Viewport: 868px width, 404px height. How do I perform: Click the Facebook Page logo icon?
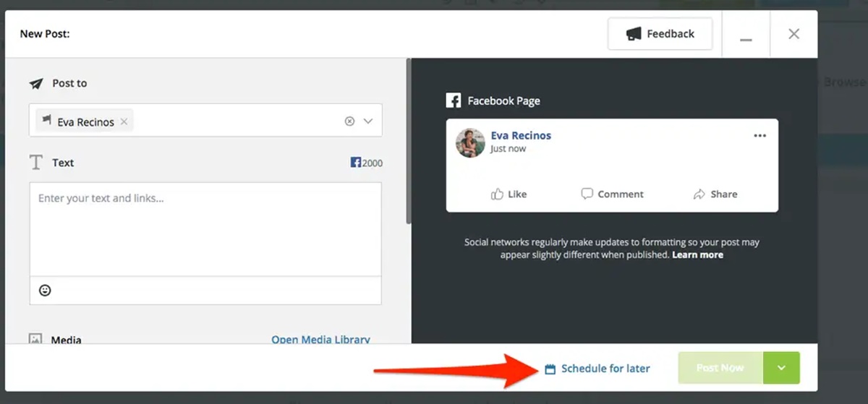click(x=454, y=100)
